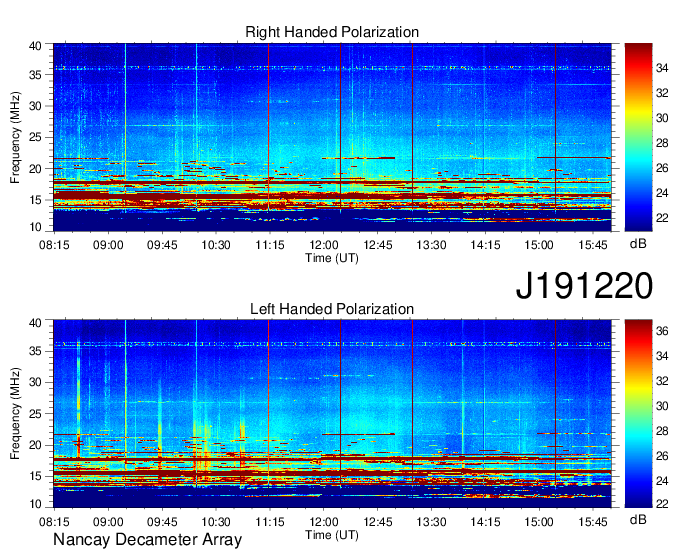Click the 08:15 time tick in Left Handed plot
Screen dimensions: 680x552
coord(54,522)
